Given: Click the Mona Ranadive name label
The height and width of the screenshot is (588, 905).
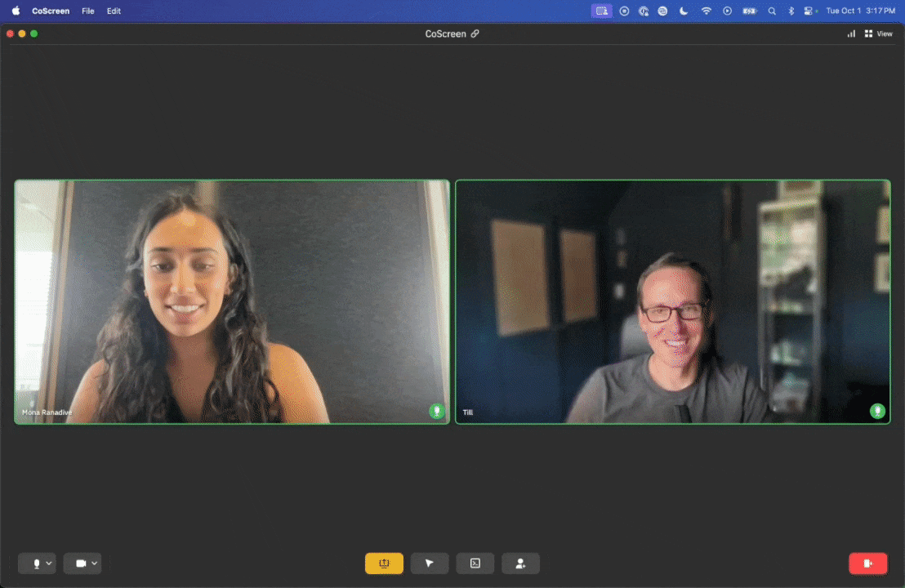Looking at the screenshot, I should pos(47,412).
